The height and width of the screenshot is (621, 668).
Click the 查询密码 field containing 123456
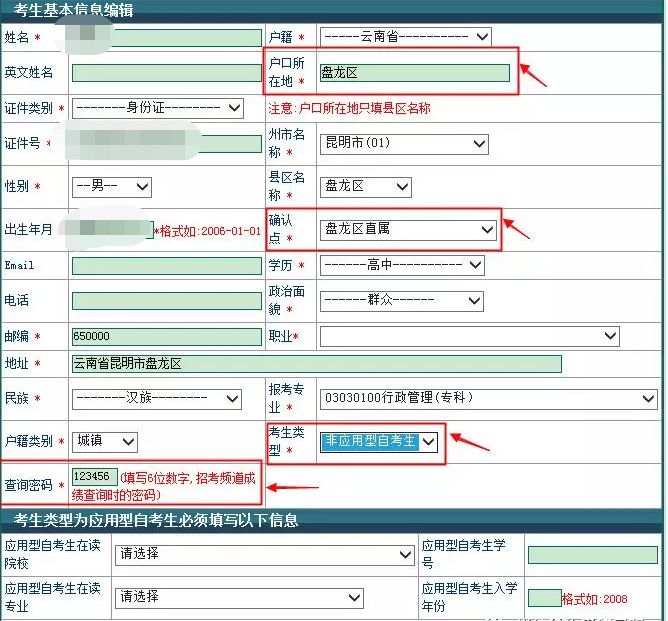pyautogui.click(x=94, y=476)
